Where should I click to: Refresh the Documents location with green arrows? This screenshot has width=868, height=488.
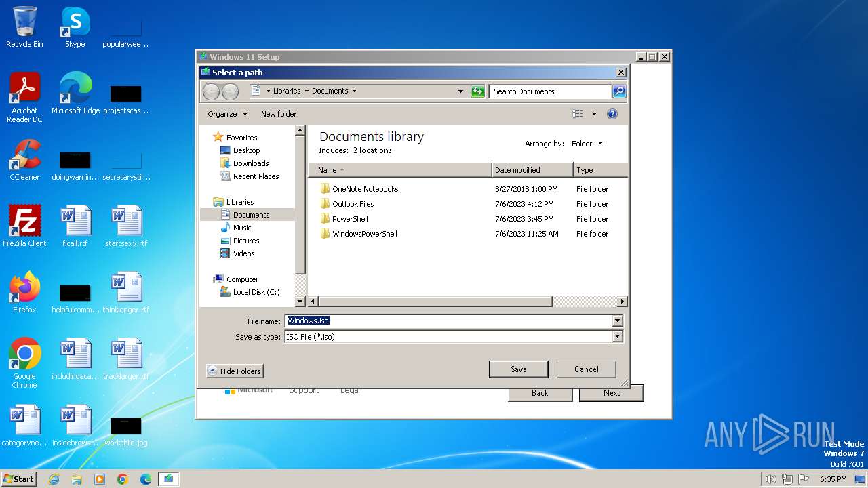point(477,91)
